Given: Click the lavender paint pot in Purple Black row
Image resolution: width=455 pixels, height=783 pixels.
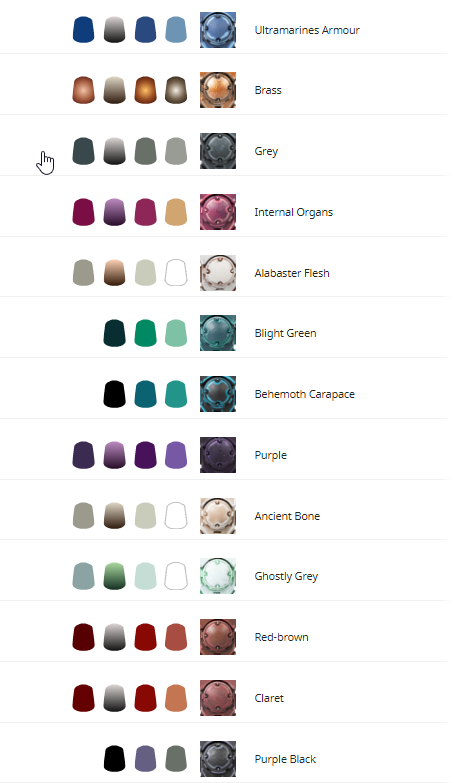Looking at the screenshot, I should (x=145, y=759).
